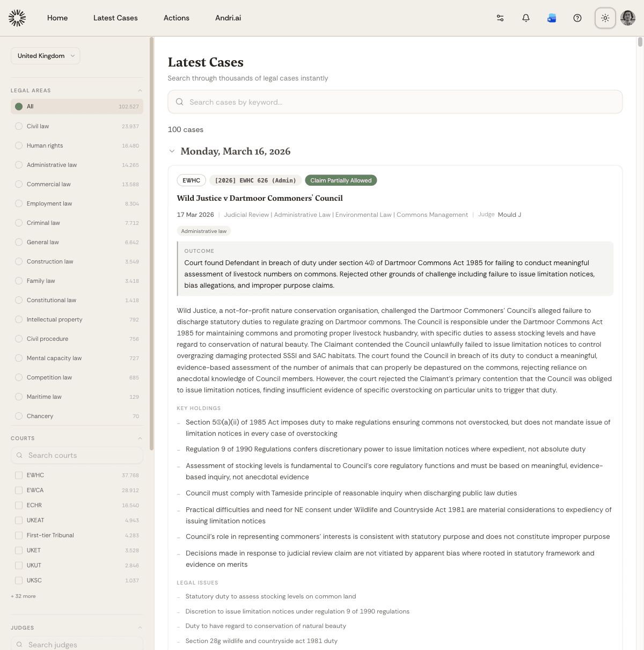Check the First-tier Tribunal checkbox
Screen dimensions: 644x650
19,535
